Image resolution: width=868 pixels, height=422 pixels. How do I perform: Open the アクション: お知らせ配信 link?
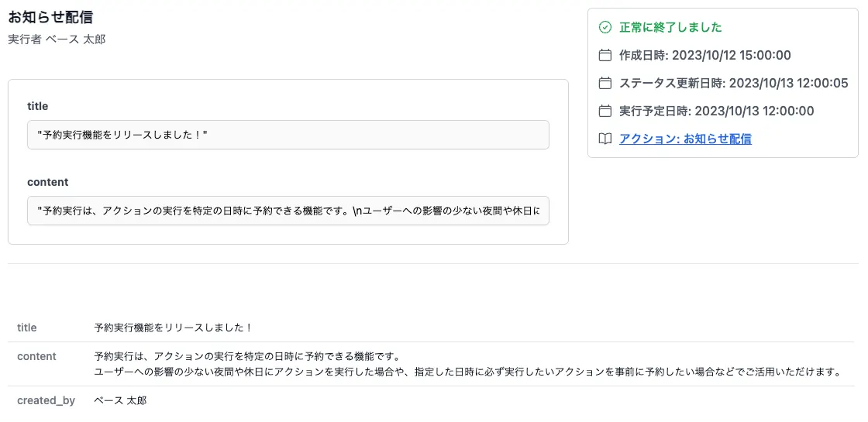click(x=685, y=139)
